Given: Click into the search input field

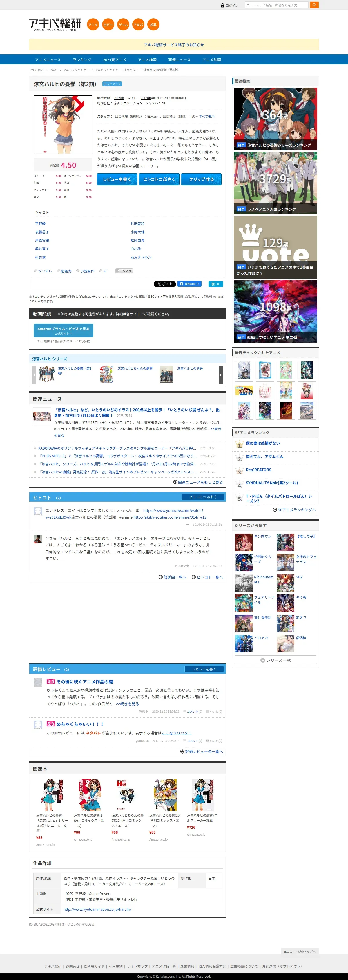Looking at the screenshot, I should 276,5.
